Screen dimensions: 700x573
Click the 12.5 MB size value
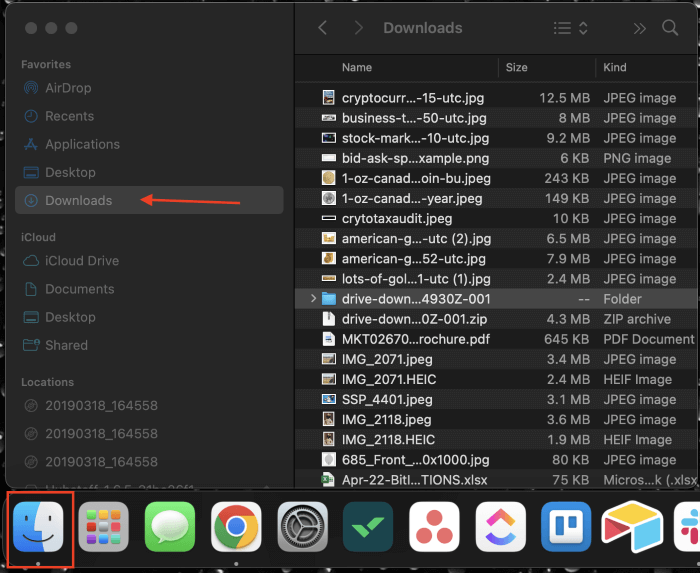[564, 98]
